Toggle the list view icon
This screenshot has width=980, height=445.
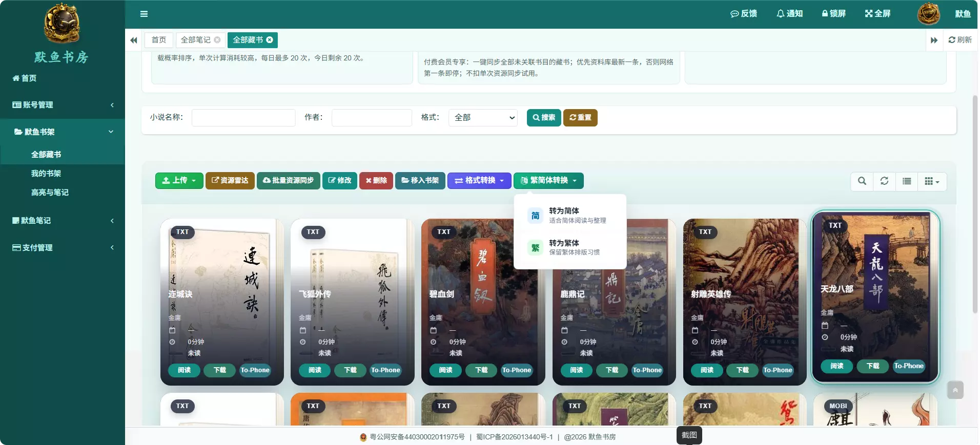click(907, 181)
